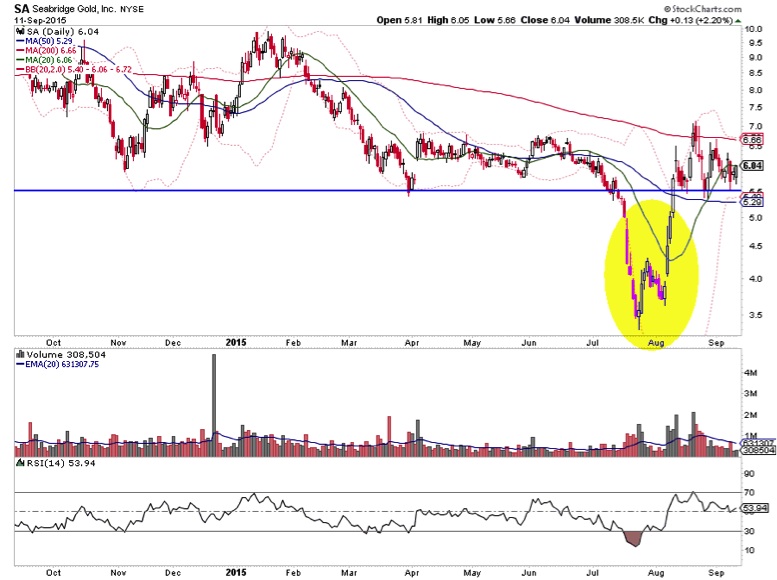Click the shaded RSI oversold area below 30
The width and height of the screenshot is (777, 580).
coord(633,538)
